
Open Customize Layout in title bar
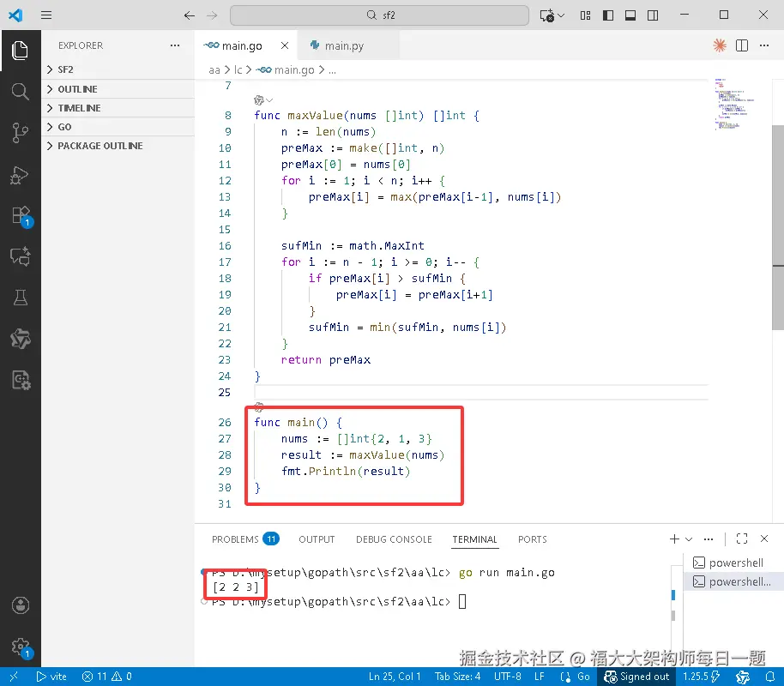click(x=586, y=15)
